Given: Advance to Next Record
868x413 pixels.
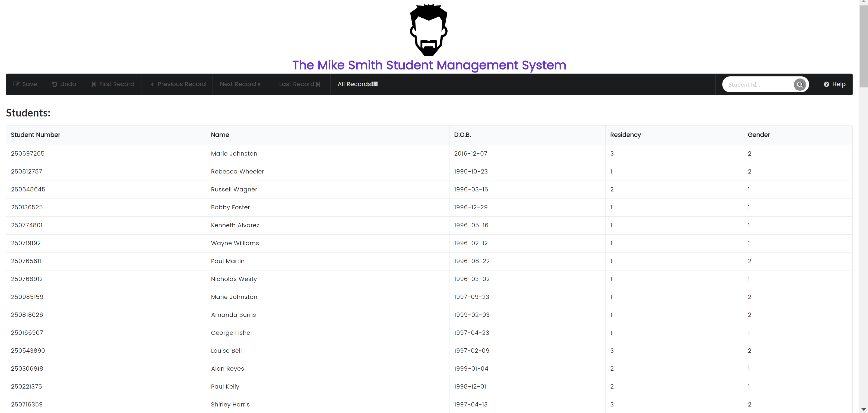Looking at the screenshot, I should 240,84.
